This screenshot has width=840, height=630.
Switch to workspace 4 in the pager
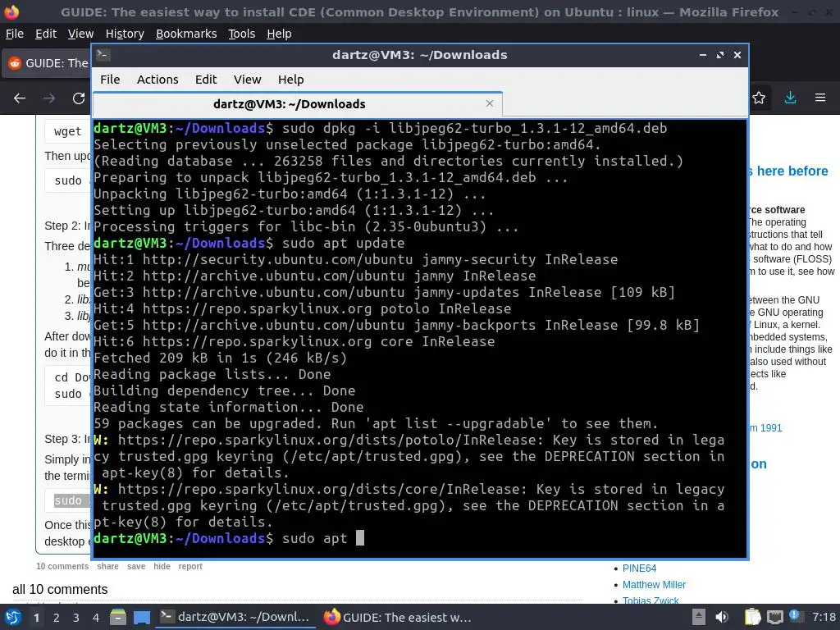coord(96,617)
